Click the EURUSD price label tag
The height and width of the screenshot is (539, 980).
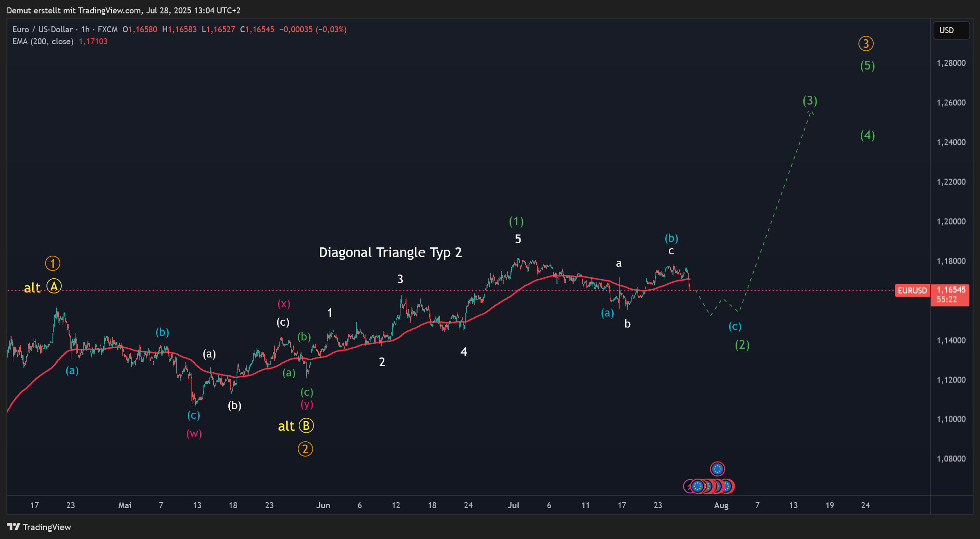click(x=912, y=291)
